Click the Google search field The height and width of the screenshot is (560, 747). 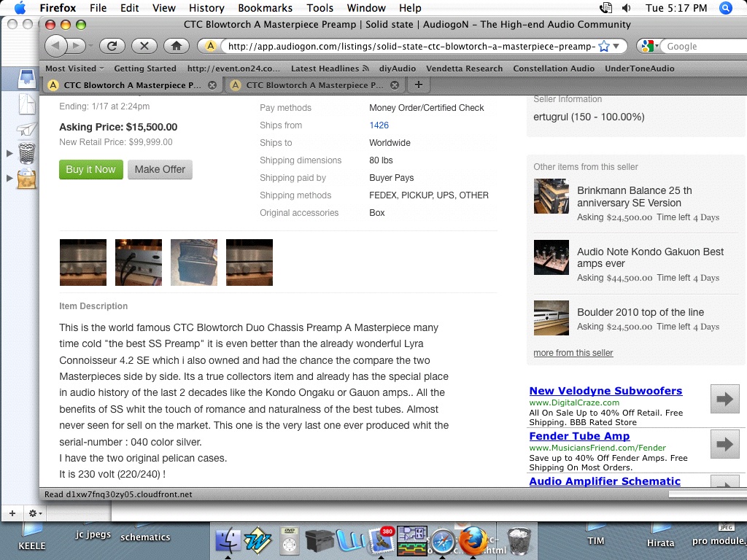click(x=705, y=46)
